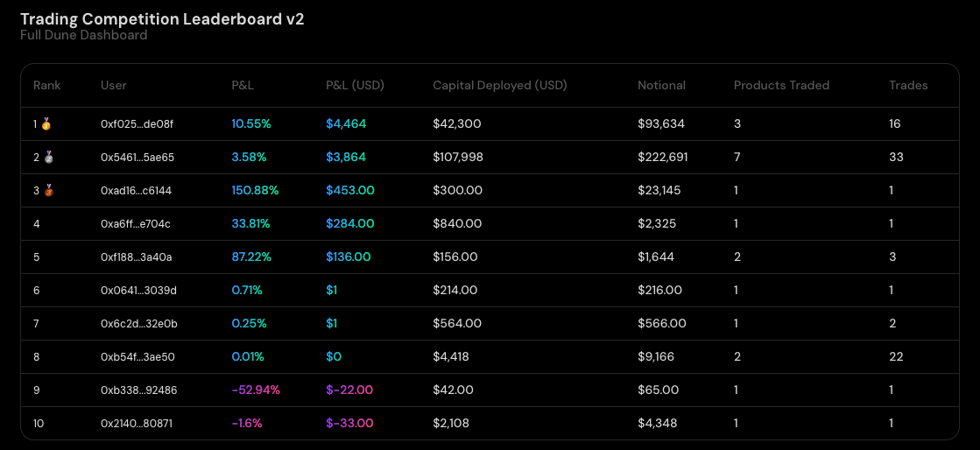The height and width of the screenshot is (450, 980).
Task: Click the $-33.00 P&L amount
Action: point(349,424)
